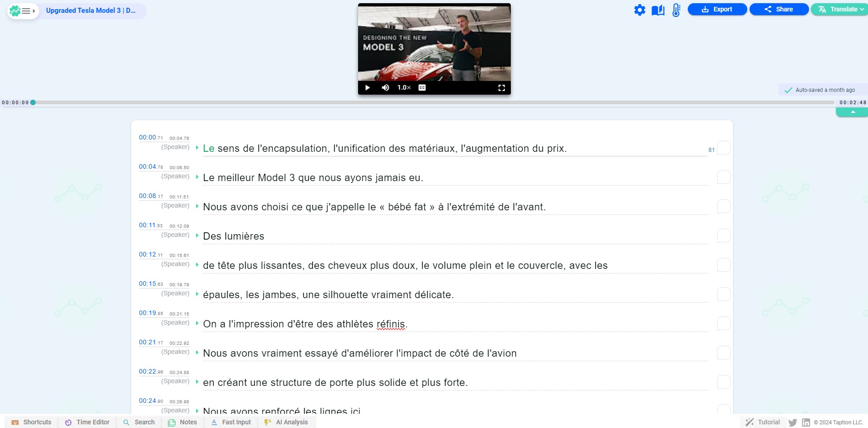868x428 pixels.
Task: Open the Translate dropdown
Action: 840,9
